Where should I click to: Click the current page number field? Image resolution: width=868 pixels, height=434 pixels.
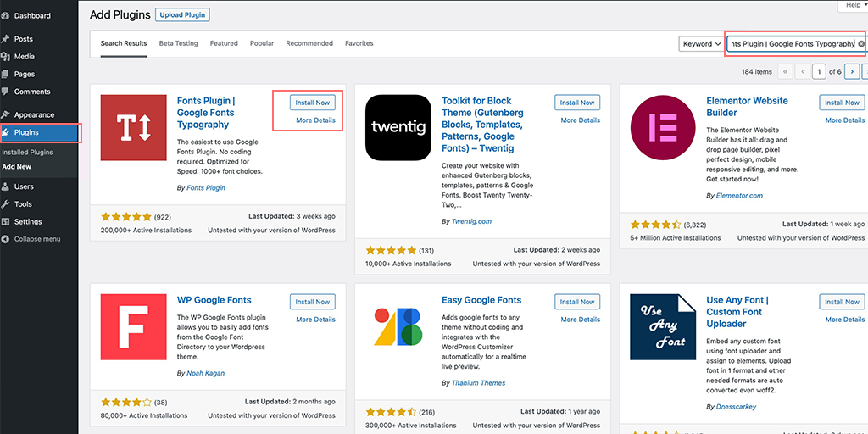point(820,71)
